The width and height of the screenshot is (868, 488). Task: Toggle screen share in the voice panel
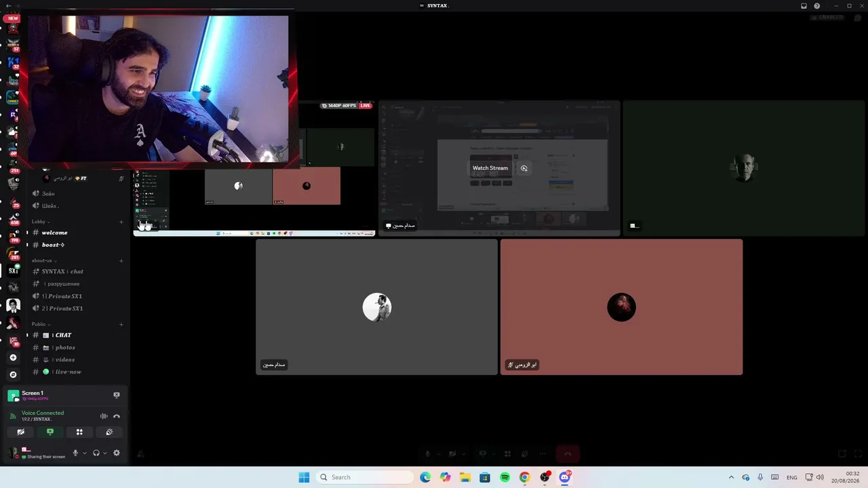point(50,432)
